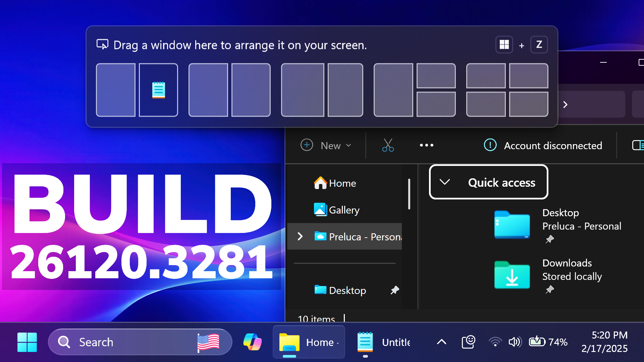This screenshot has height=362, width=644.
Task: Click the Start button
Action: click(27, 342)
